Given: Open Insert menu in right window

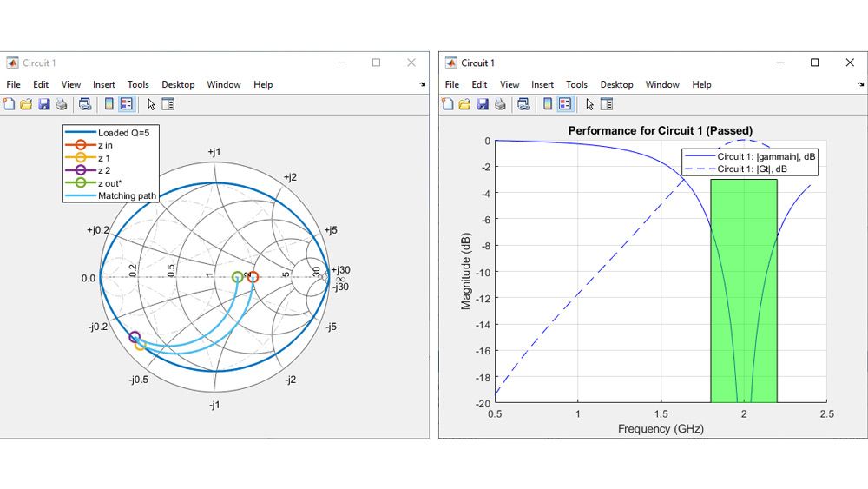Looking at the screenshot, I should (x=542, y=85).
